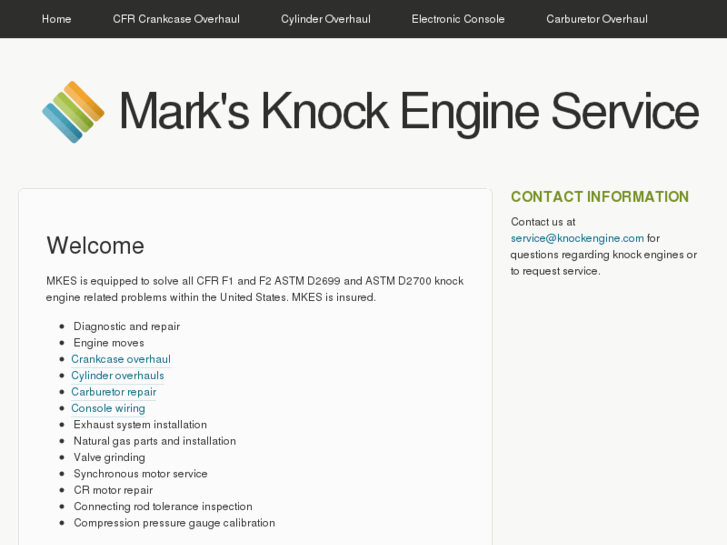Screen dimensions: 727x545
Task: Open Cylinder Overhaul in navigation bar
Action: click(325, 19)
